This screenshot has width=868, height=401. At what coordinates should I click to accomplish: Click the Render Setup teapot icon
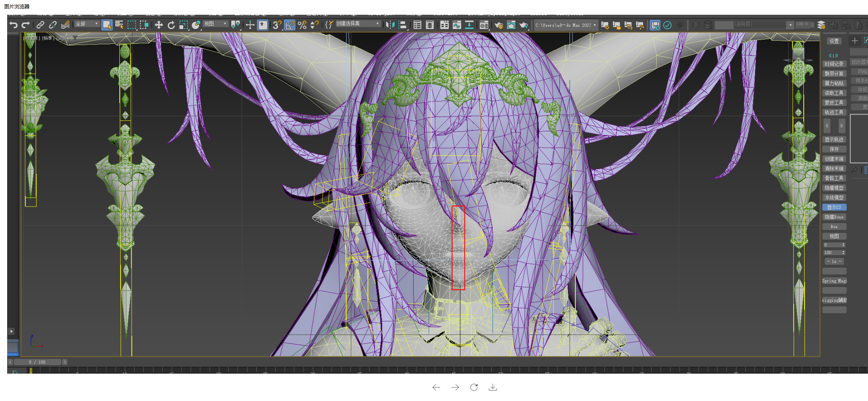(499, 25)
